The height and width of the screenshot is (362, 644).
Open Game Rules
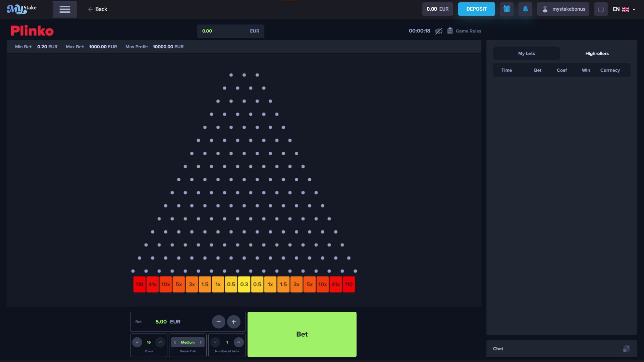coord(464,31)
